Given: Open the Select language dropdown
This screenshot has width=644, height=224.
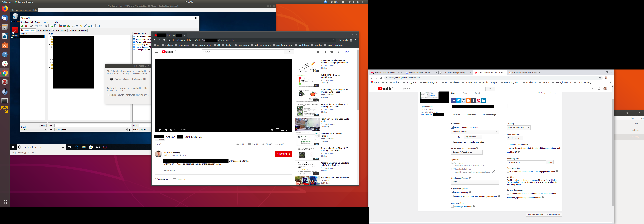Looking at the screenshot, I should click(514, 138).
